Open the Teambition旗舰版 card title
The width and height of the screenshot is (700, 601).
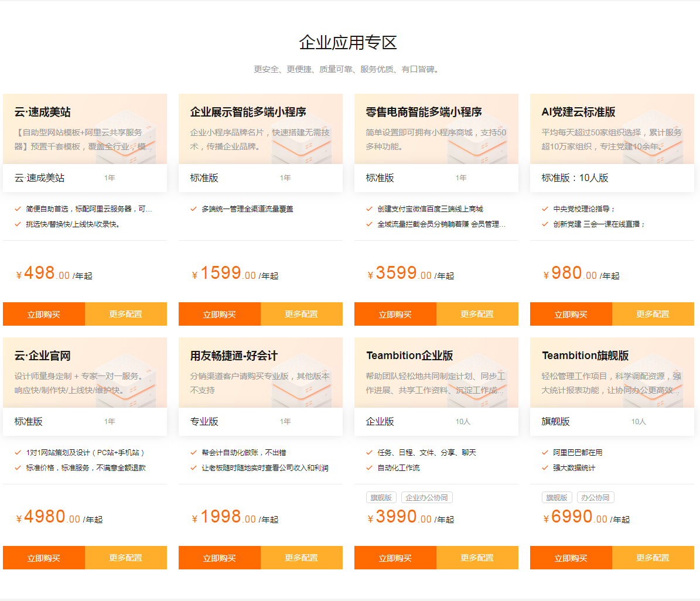pyautogui.click(x=585, y=356)
